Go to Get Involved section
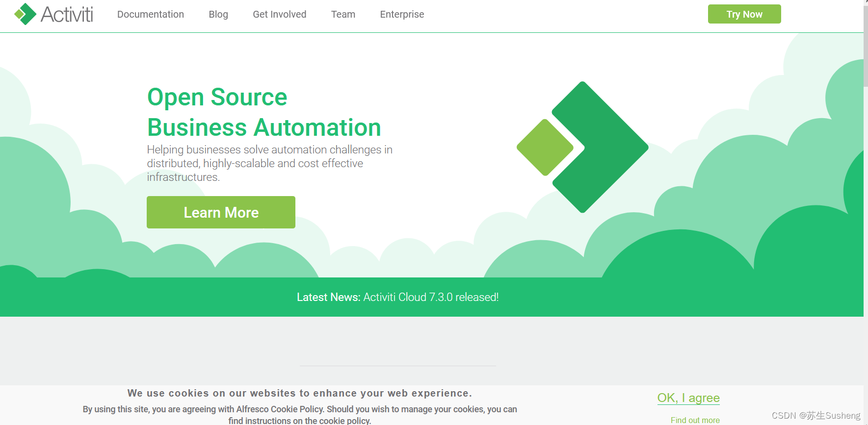 (280, 14)
